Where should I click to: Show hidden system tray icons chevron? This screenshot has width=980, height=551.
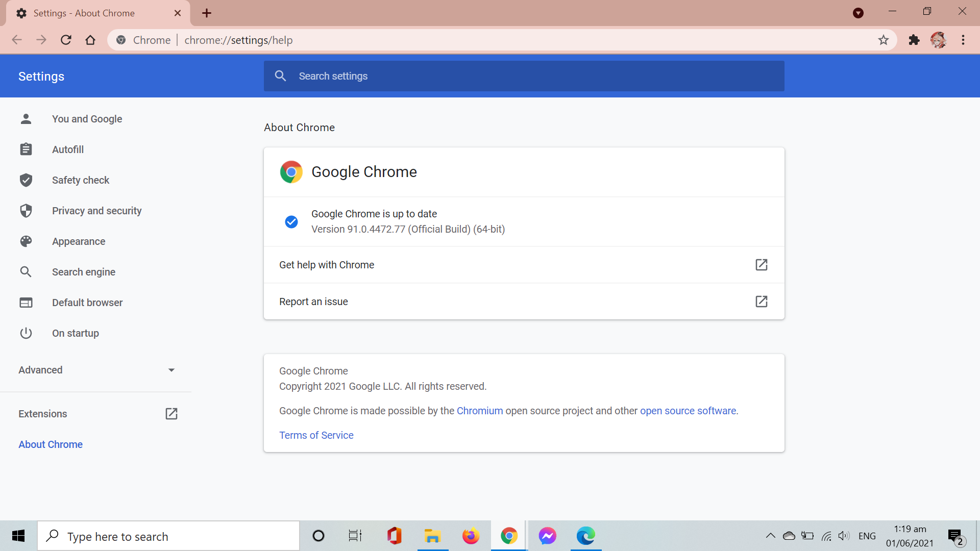click(771, 536)
